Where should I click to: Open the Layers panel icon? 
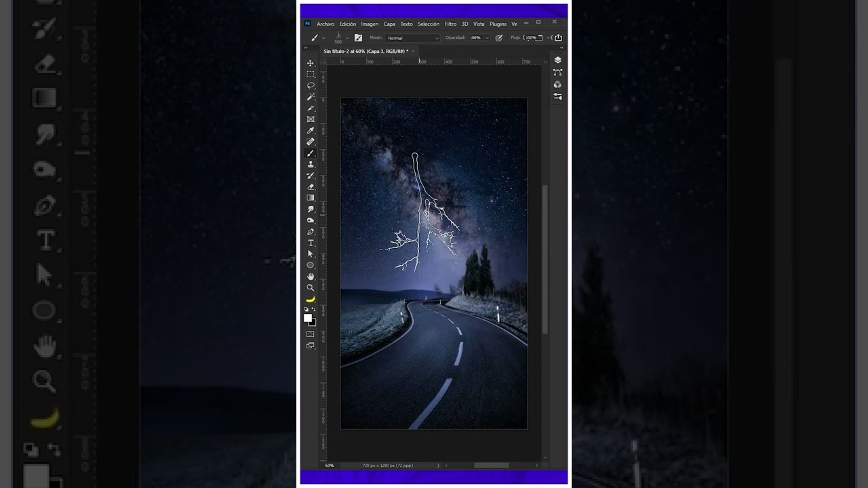(557, 60)
